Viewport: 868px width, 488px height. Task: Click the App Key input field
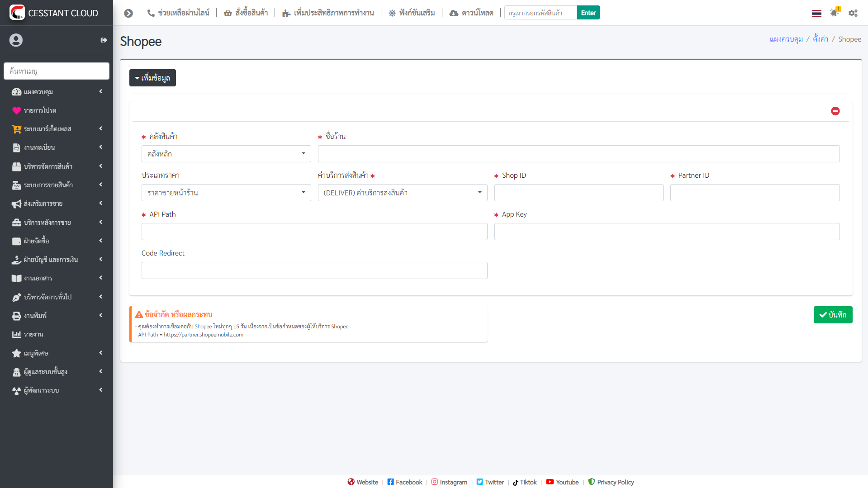(667, 232)
